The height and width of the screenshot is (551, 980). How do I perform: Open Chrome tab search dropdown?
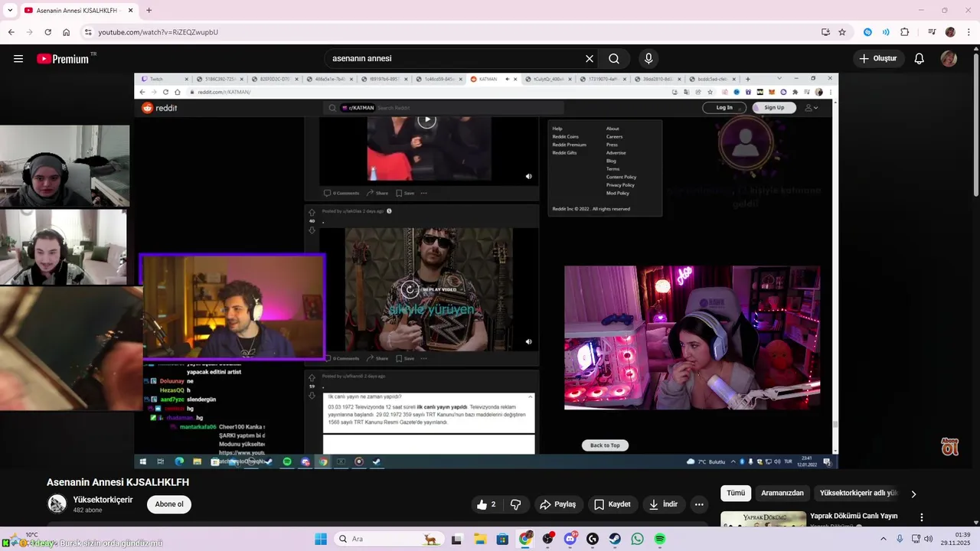[10, 10]
